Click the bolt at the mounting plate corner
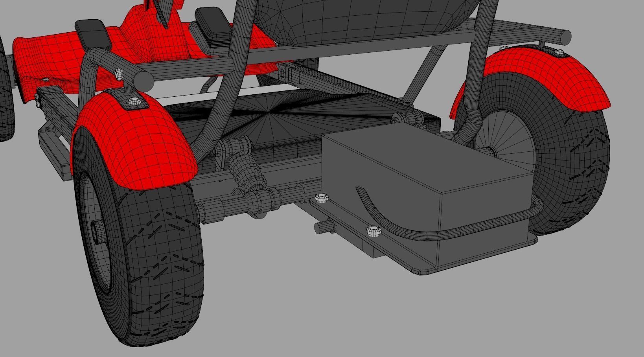This screenshot has width=644, height=357. (321, 198)
